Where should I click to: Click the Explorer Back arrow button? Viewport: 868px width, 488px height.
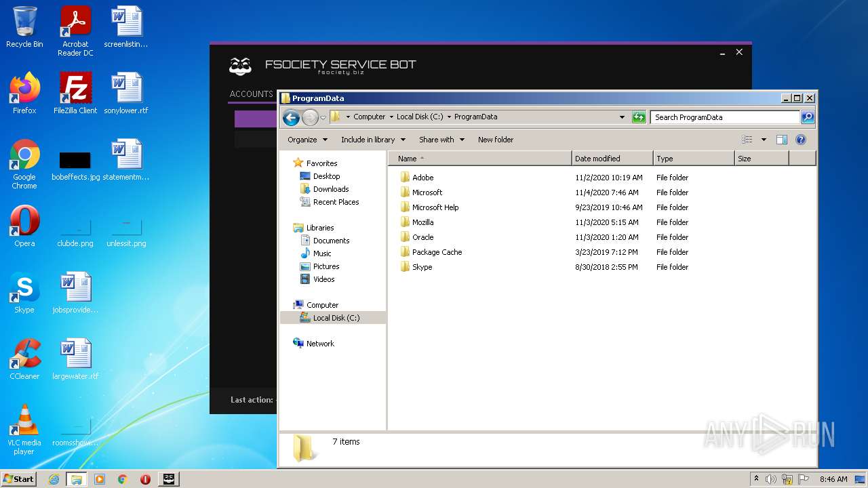pyautogui.click(x=291, y=117)
